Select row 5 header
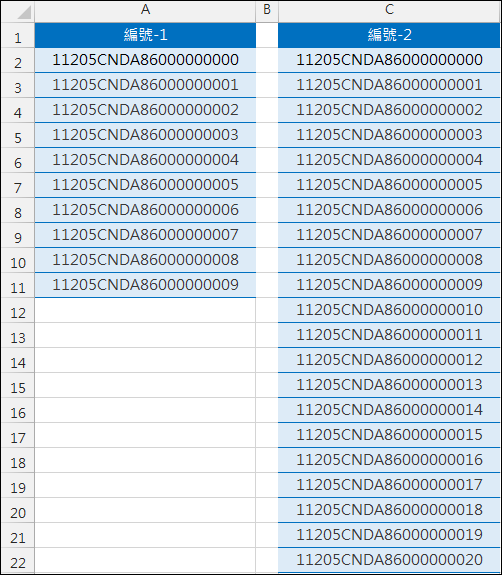 (x=18, y=135)
